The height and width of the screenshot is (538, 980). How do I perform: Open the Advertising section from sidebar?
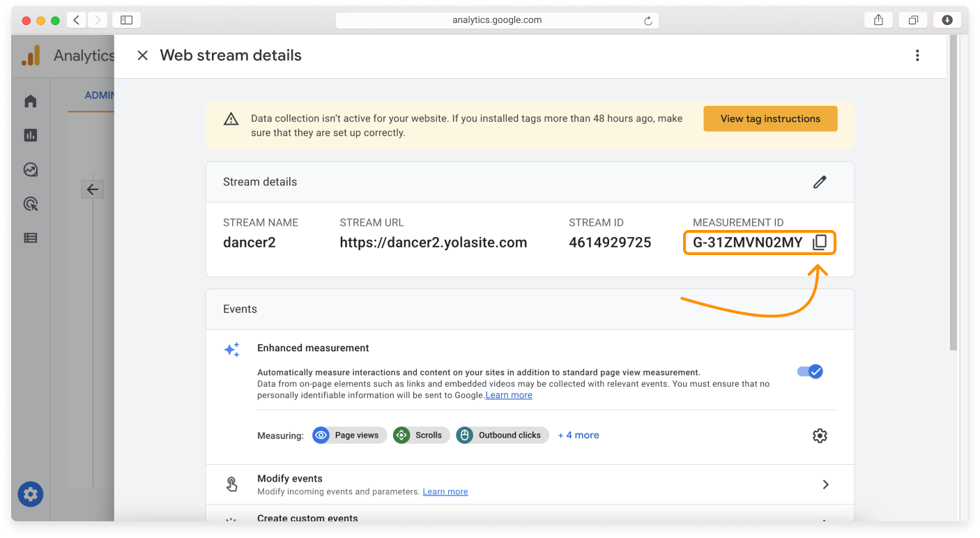31,203
